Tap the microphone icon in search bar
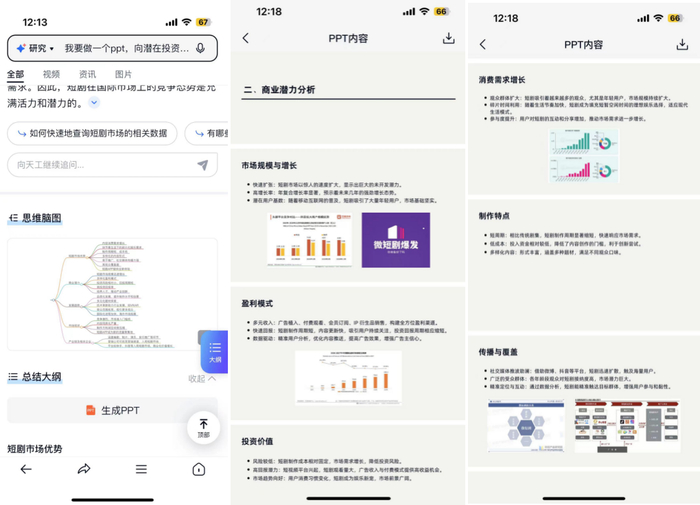The image size is (700, 505). [200, 48]
